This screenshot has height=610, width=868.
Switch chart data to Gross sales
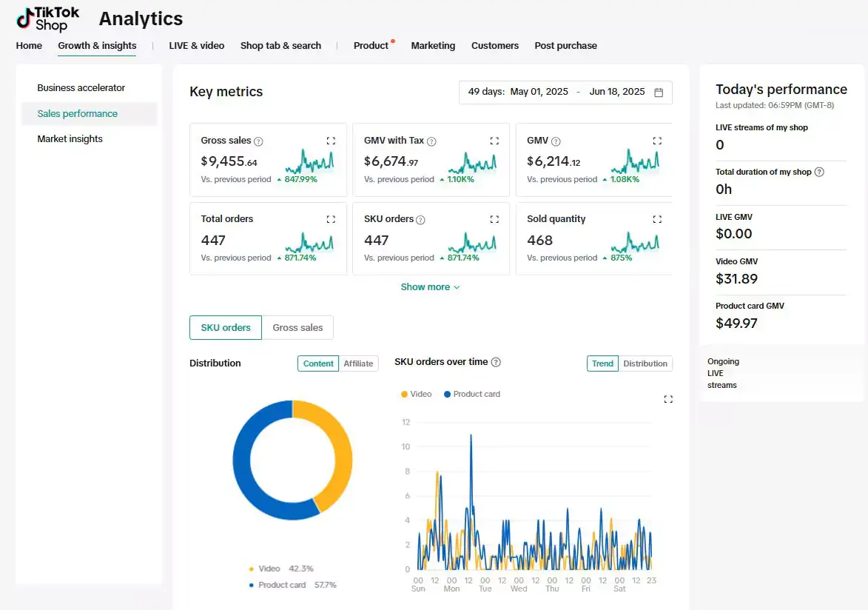[x=297, y=327]
